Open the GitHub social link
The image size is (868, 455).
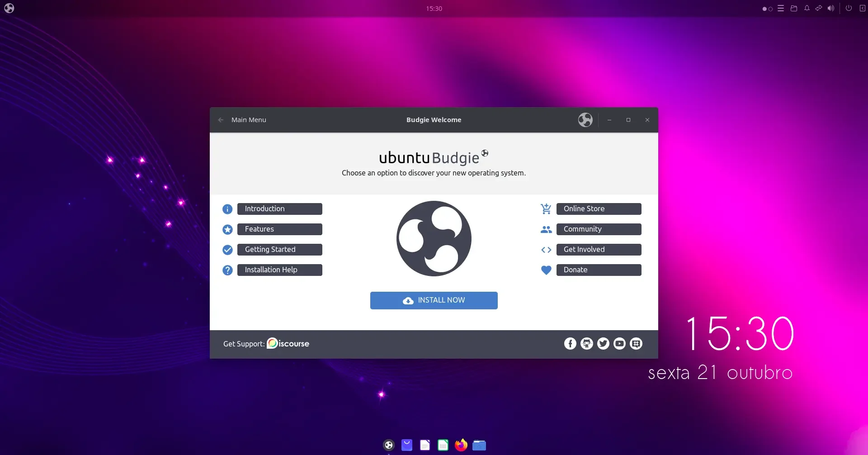587,344
